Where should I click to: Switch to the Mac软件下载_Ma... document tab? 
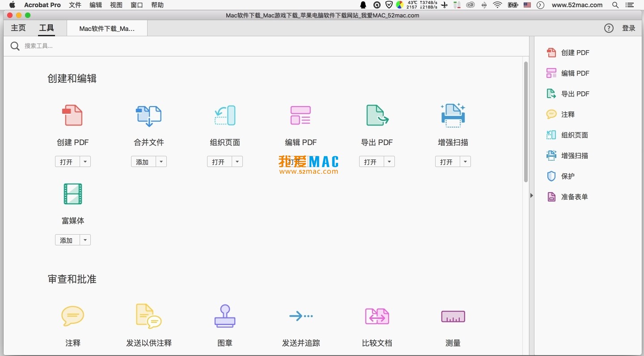pos(107,29)
